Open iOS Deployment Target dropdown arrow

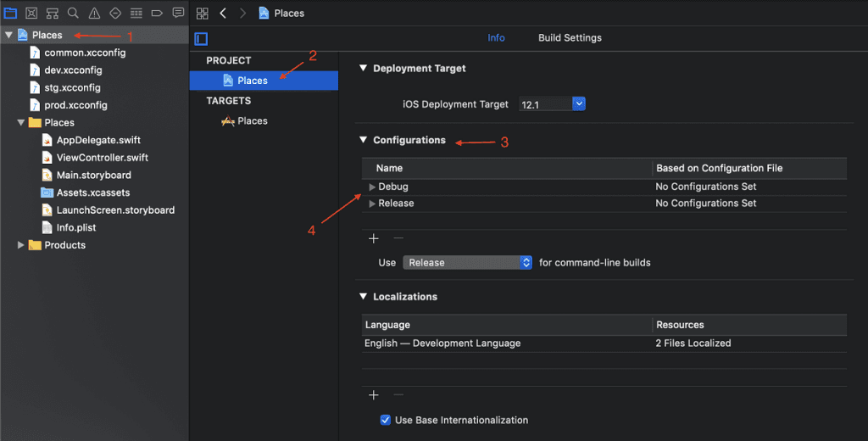point(578,103)
